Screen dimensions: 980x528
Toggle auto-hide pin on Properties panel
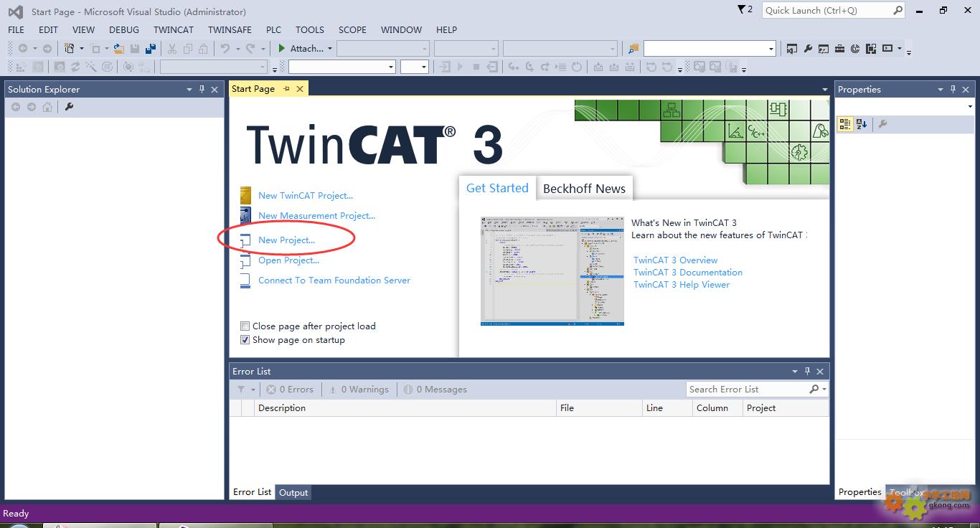[953, 90]
